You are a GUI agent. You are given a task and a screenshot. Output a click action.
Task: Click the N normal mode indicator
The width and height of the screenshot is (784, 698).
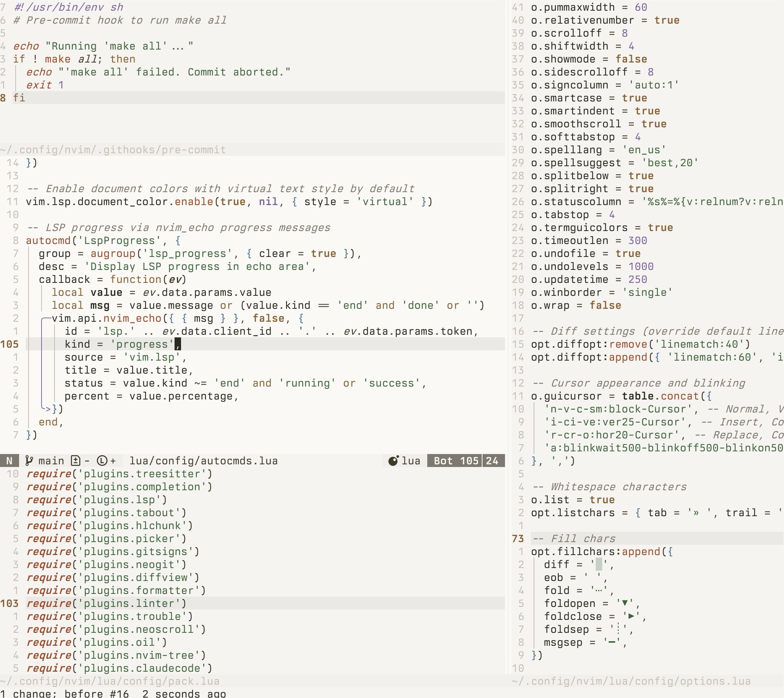point(10,461)
